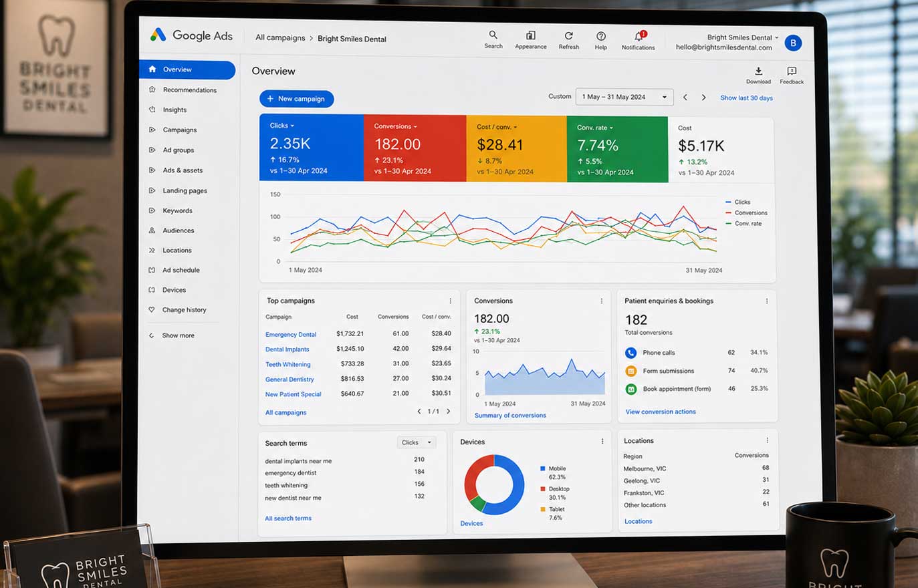Go to previous Top campaigns page
918x588 pixels.
pyautogui.click(x=419, y=412)
